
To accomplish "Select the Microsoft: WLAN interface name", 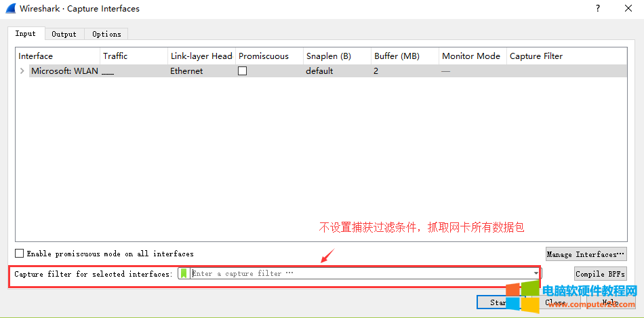I will click(64, 71).
